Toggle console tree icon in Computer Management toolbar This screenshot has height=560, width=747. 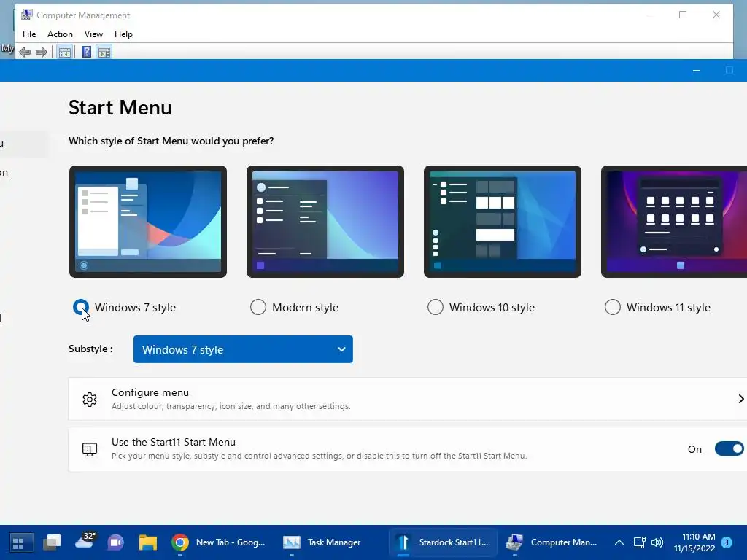(65, 52)
